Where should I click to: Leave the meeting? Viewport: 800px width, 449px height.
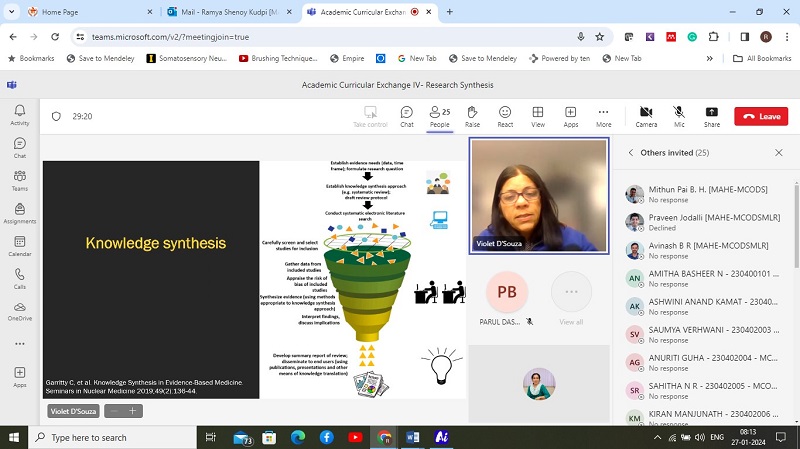click(761, 116)
